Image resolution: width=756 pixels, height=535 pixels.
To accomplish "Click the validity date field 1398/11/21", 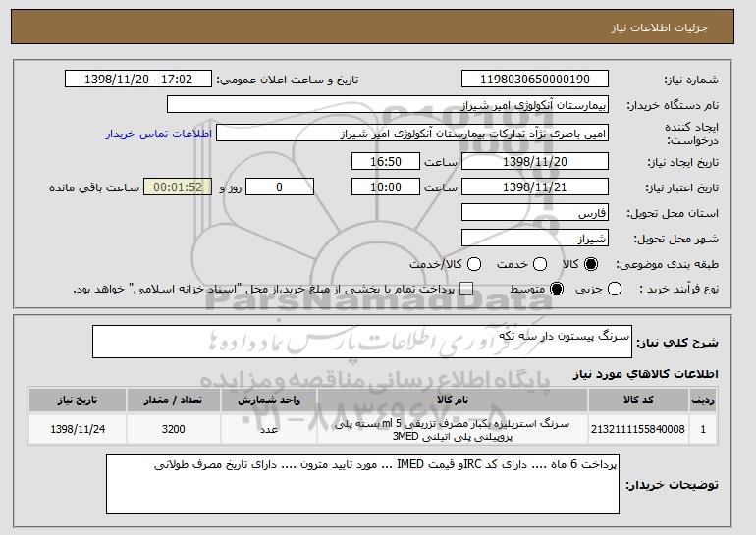I will point(535,187).
